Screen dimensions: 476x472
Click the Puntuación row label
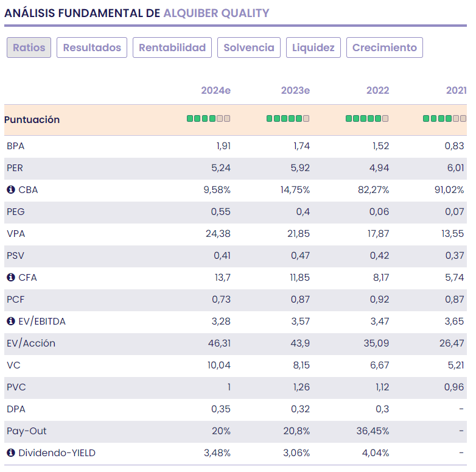tap(32, 119)
